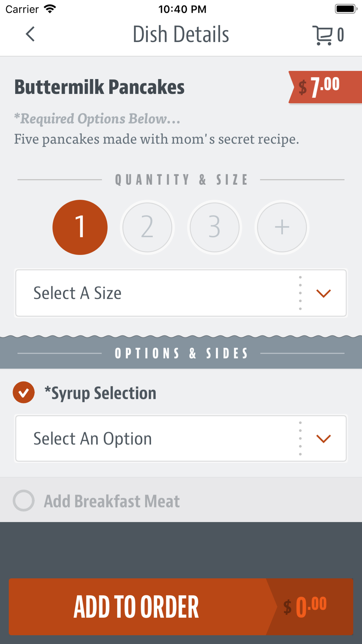Tap the Buttermilk Pancakes title
The width and height of the screenshot is (362, 644).
pyautogui.click(x=99, y=87)
